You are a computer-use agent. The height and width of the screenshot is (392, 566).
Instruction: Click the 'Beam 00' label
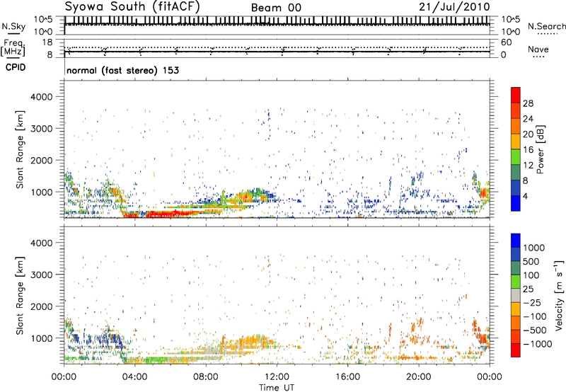(x=276, y=8)
